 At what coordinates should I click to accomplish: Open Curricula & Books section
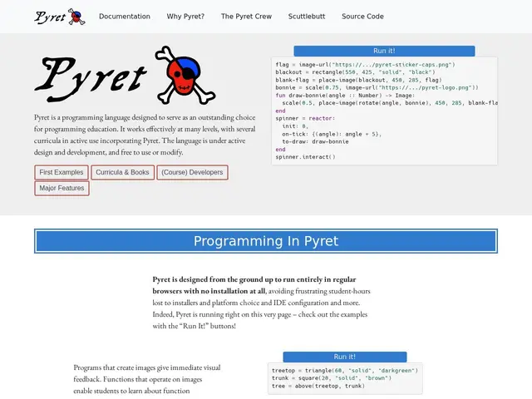pyautogui.click(x=122, y=172)
